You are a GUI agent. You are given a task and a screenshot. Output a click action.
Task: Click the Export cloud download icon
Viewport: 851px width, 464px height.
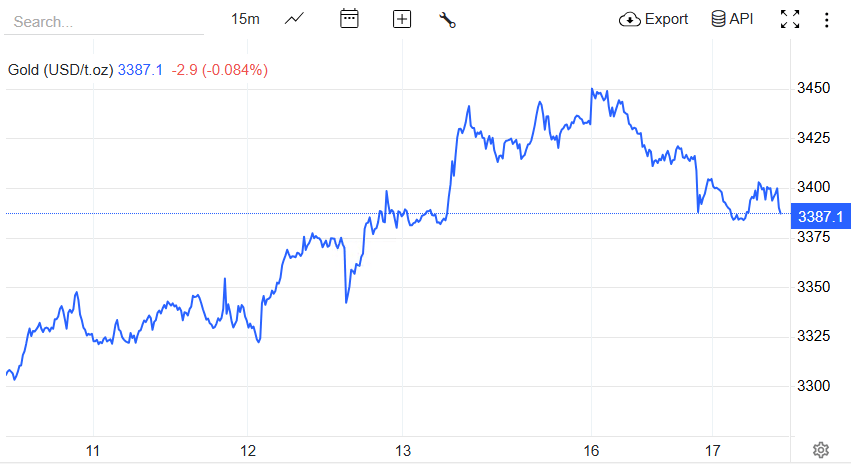click(630, 20)
